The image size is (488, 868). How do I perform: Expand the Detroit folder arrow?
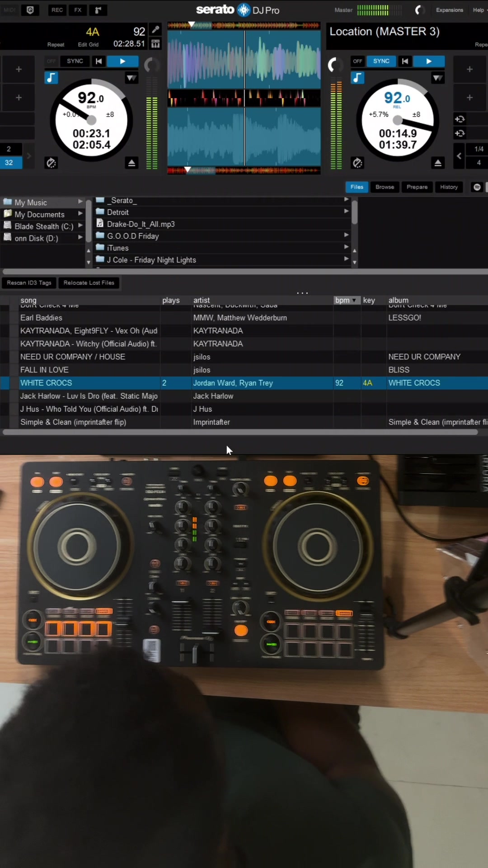click(346, 212)
